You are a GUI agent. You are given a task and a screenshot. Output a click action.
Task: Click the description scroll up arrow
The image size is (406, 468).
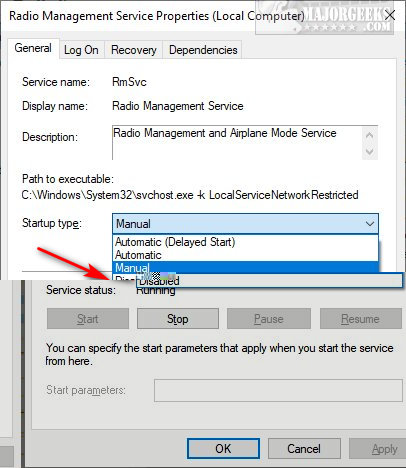coord(369,135)
